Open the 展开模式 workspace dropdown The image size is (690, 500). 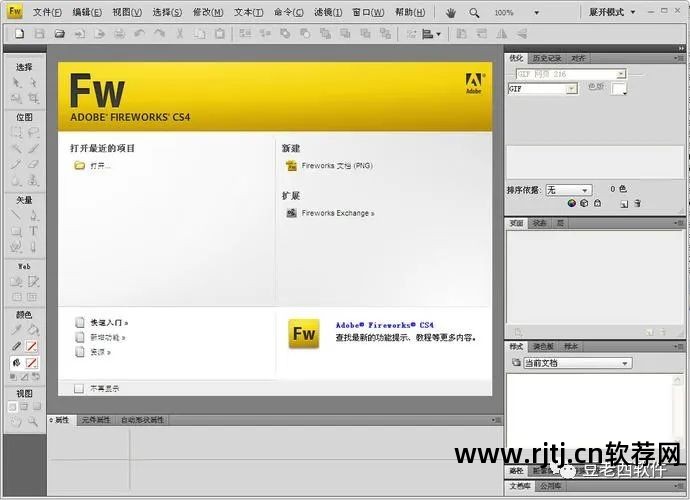click(x=612, y=12)
